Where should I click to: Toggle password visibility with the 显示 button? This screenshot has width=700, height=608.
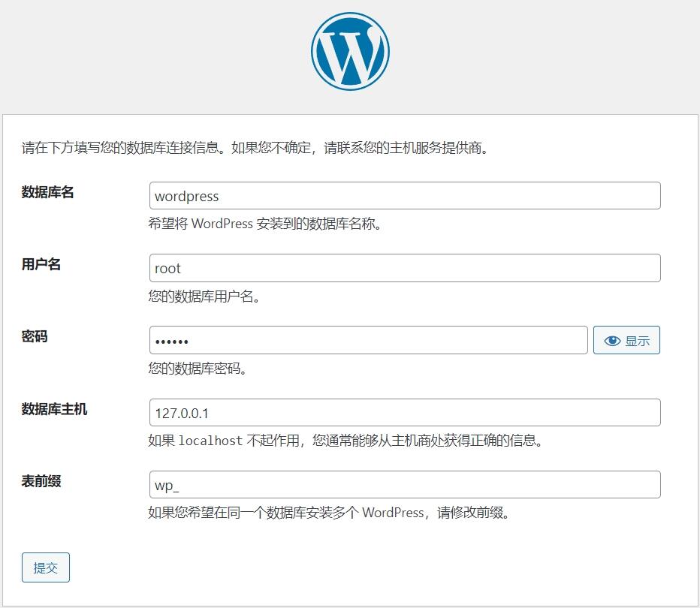[x=626, y=339]
